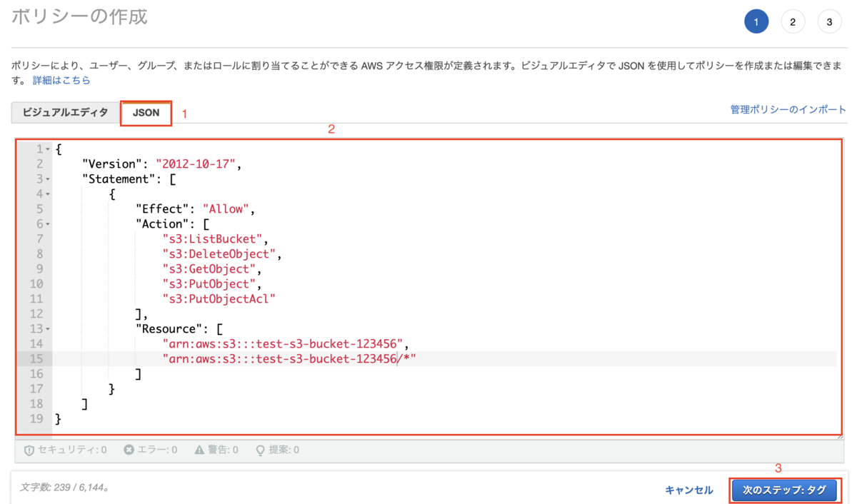Click the 警告: 0 status text

point(223,450)
